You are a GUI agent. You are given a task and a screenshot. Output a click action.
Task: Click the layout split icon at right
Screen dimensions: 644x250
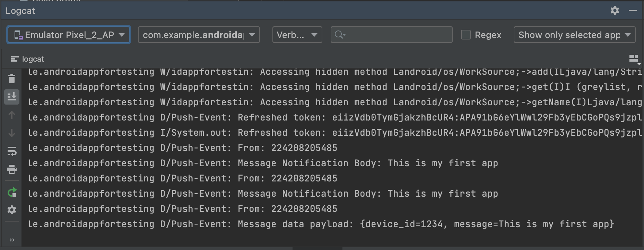(x=634, y=59)
